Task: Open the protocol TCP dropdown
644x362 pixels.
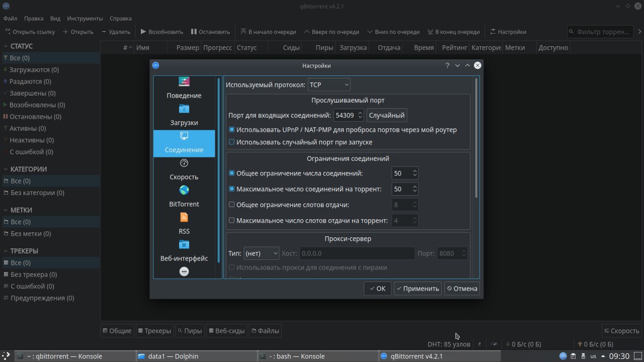Action: pyautogui.click(x=329, y=85)
